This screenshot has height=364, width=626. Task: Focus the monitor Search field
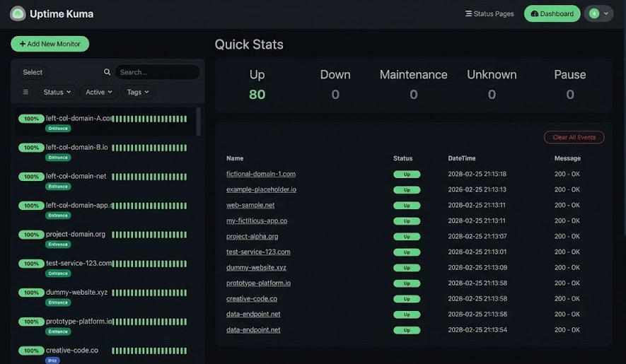(158, 72)
